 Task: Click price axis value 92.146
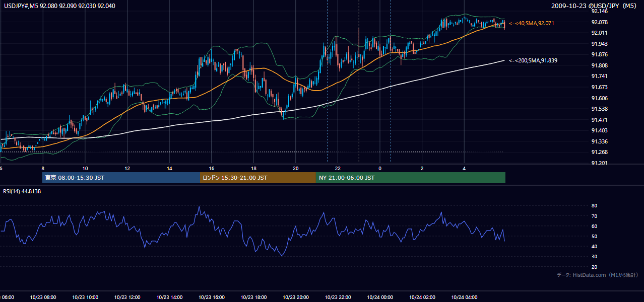point(599,11)
